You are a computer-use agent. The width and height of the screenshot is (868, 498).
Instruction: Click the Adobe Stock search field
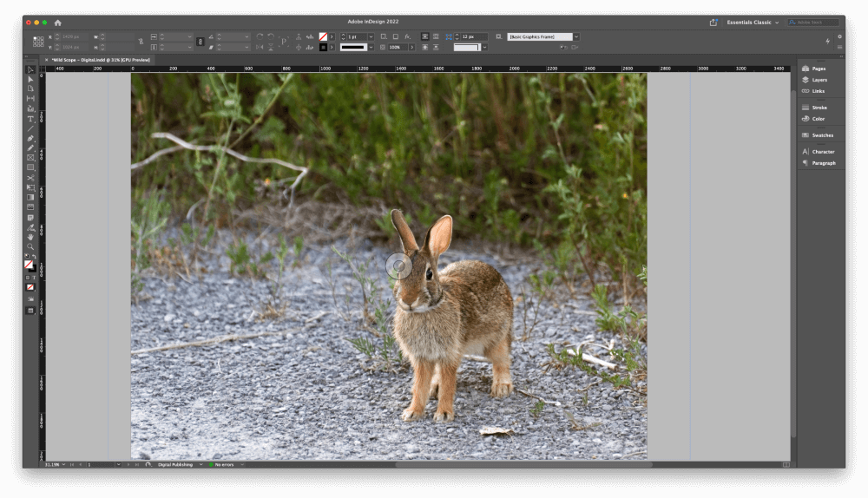[x=813, y=23]
